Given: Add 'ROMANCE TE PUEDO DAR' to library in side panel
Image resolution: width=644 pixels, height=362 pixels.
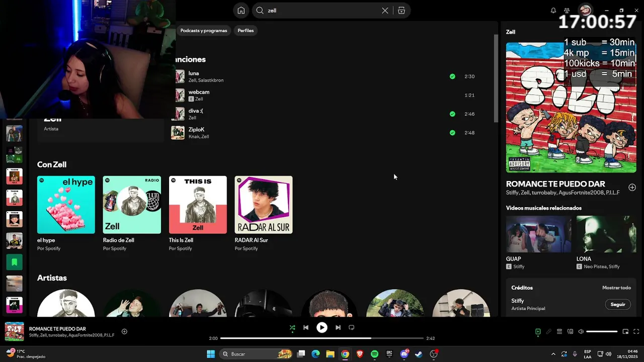Looking at the screenshot, I should (632, 188).
